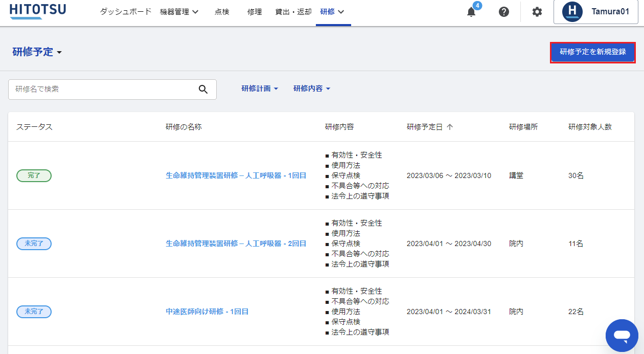Click the 22名 cell

(576, 312)
